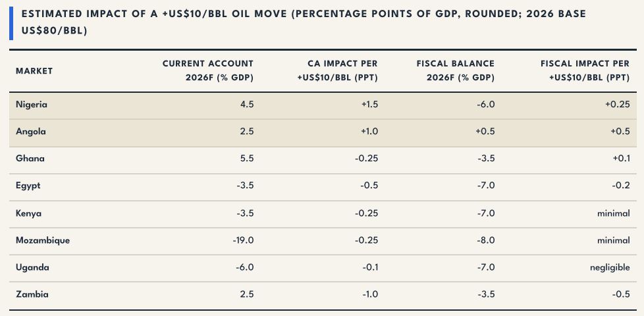Click Angola's +0.5 fiscal balance value
Screen dimensions: 644x316
coord(485,132)
